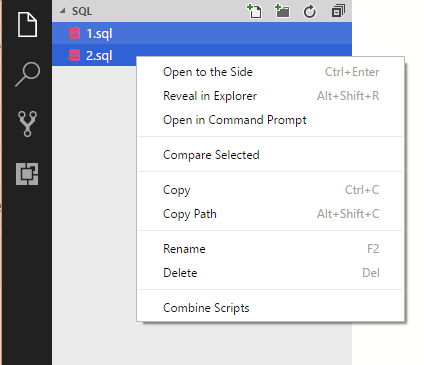Choose Reveal in Explorer
This screenshot has height=365, width=424.
271,96
